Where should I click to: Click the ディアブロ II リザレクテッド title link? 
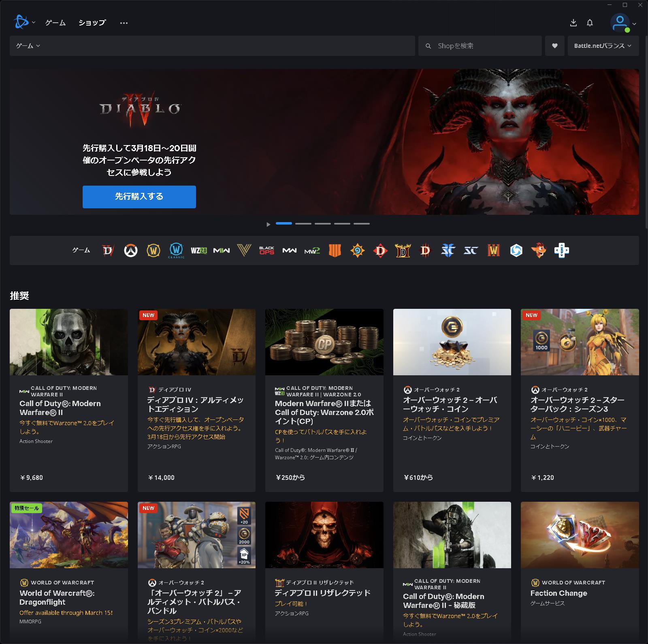pos(323,593)
